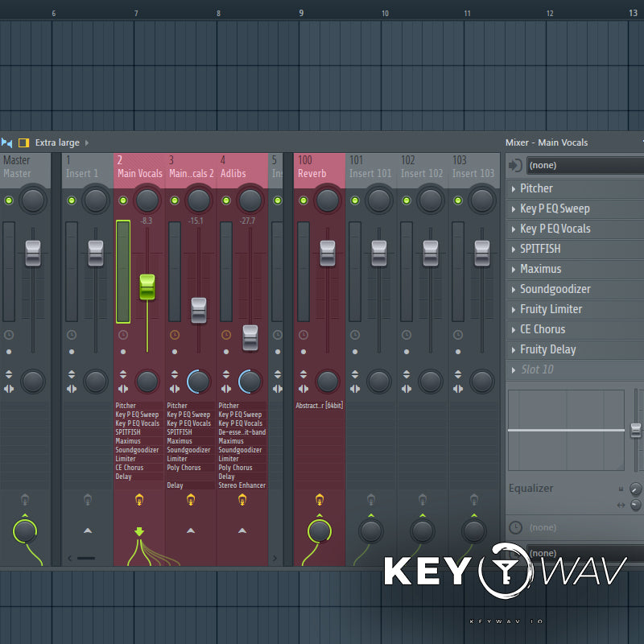Disable the Reverb track green mute light
This screenshot has height=644, width=644.
[303, 200]
